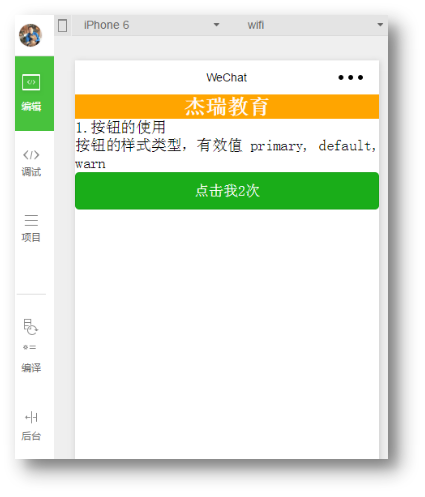Screen dimensions: 425x497
Task: Click the green 点击我2次 button
Action: (227, 191)
